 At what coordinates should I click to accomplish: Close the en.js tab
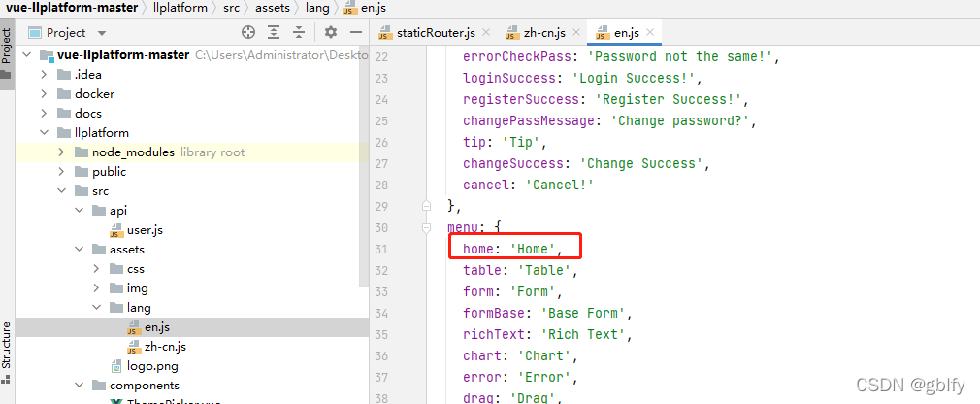pos(650,32)
